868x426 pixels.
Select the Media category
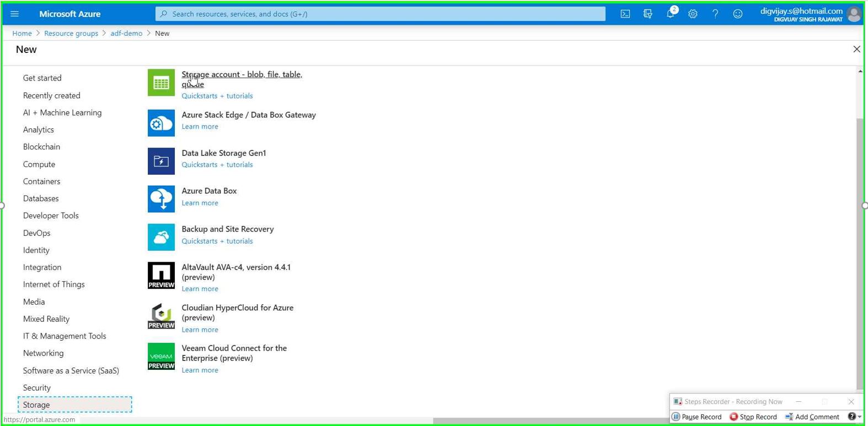coord(34,302)
